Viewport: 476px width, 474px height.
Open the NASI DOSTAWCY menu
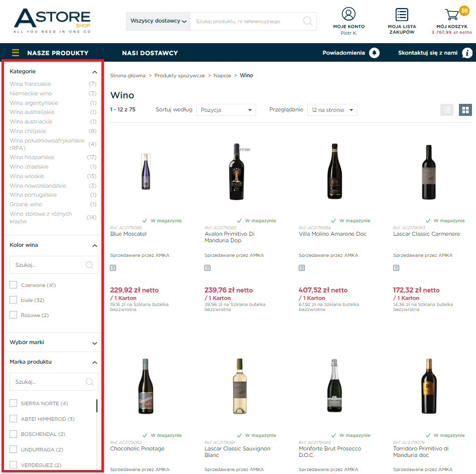[150, 53]
